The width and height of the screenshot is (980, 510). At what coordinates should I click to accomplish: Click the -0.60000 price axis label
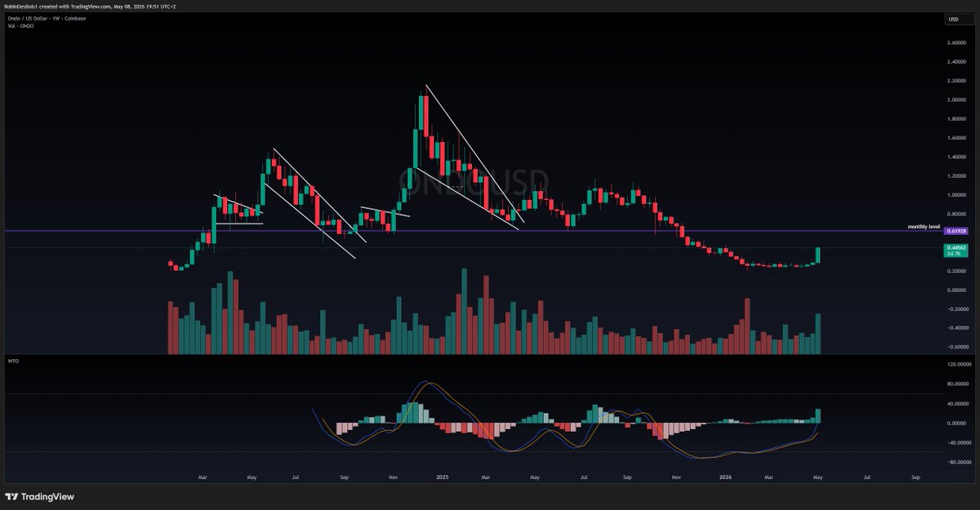(x=959, y=348)
